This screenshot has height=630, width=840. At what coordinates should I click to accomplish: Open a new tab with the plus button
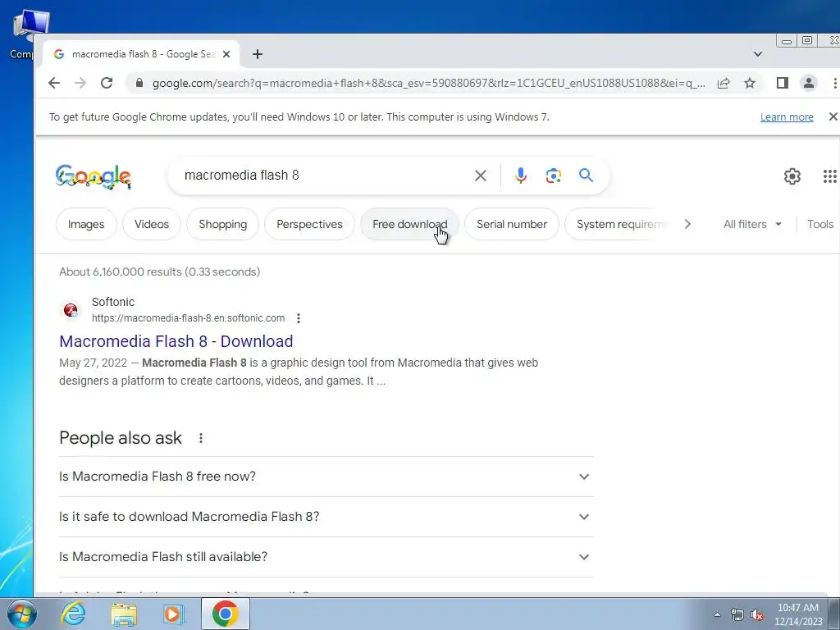point(257,54)
